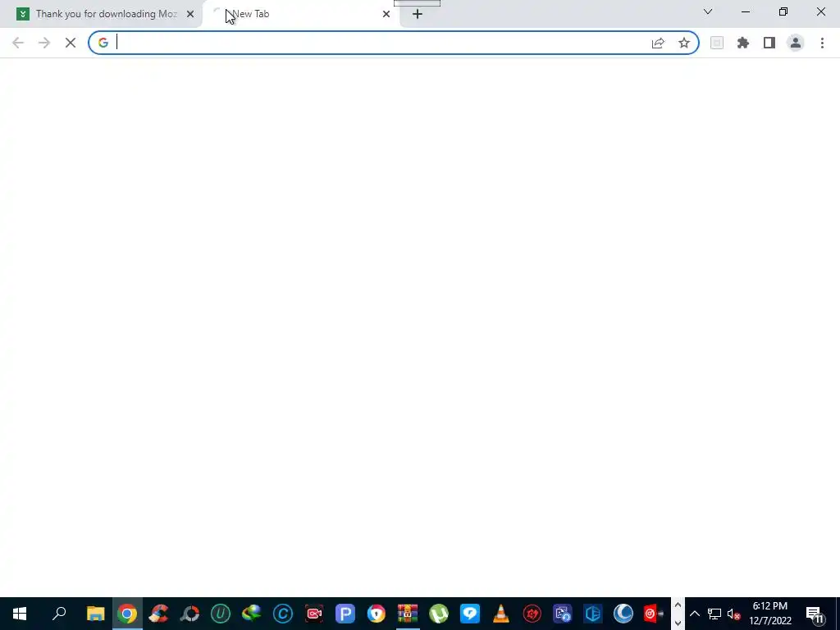Bookmark this tab with the star icon
Screen dimensions: 840x630
coord(684,43)
